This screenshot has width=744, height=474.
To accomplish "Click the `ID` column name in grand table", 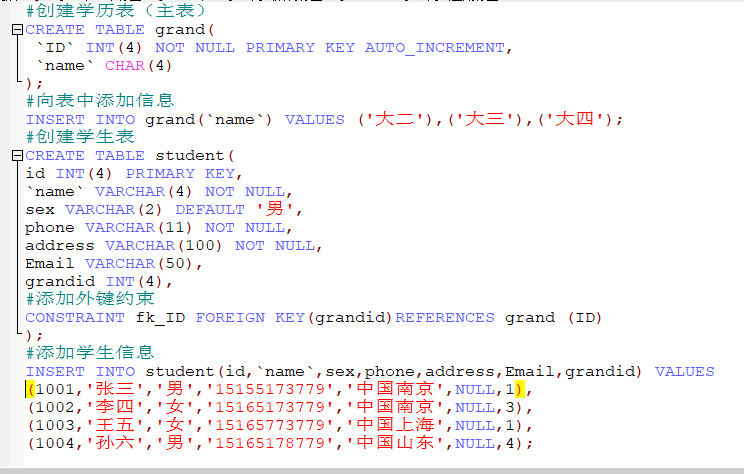I will (55, 48).
